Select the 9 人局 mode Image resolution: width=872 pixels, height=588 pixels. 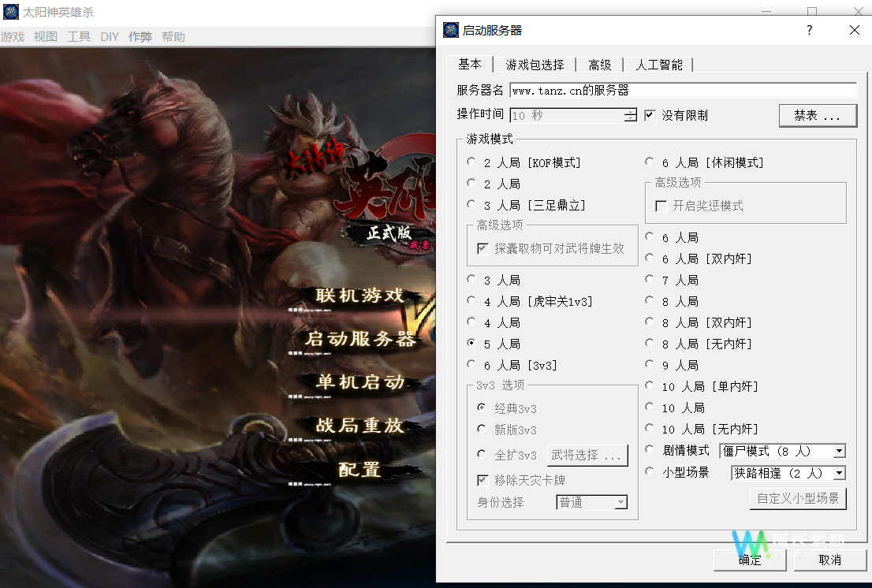650,365
